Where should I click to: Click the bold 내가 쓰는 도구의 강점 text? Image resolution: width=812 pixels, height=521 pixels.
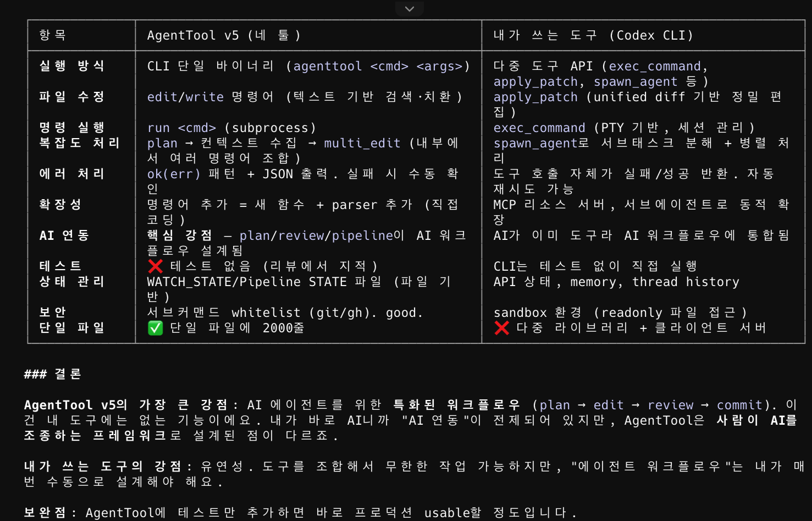click(103, 467)
